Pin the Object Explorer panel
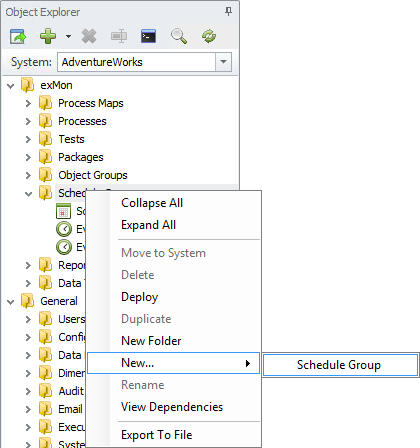Screen dimensions: 420x448 [x=228, y=11]
